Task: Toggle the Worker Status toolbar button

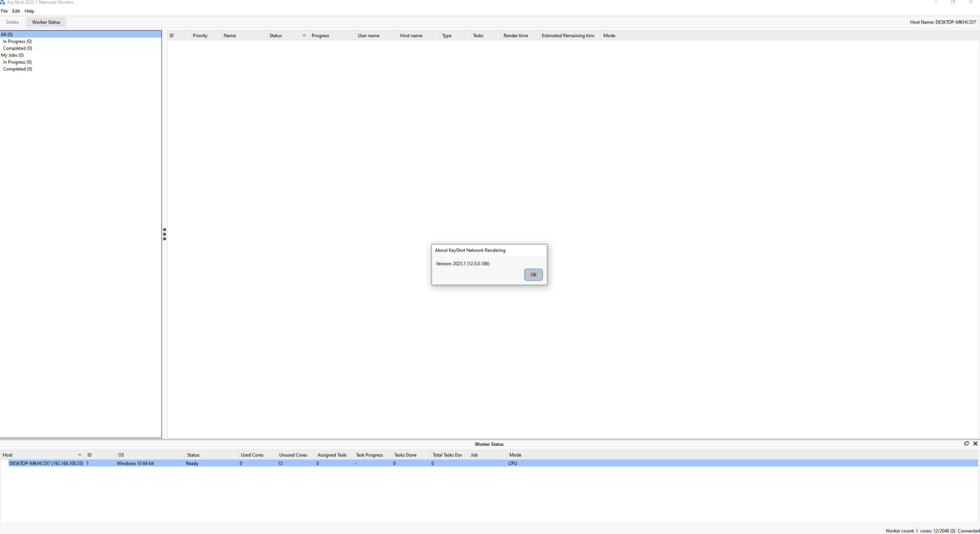Action: 47,22
